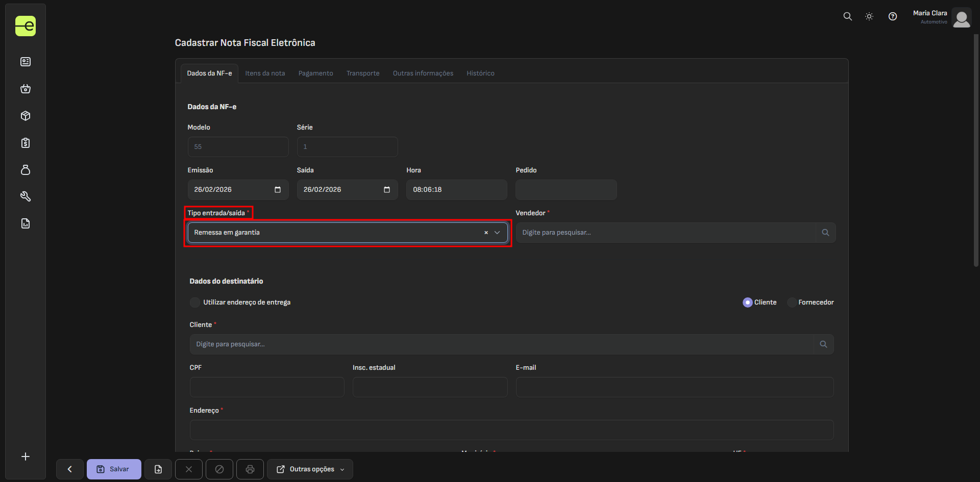This screenshot has width=980, height=482.
Task: Click the plus icon in sidebar
Action: coord(26,456)
